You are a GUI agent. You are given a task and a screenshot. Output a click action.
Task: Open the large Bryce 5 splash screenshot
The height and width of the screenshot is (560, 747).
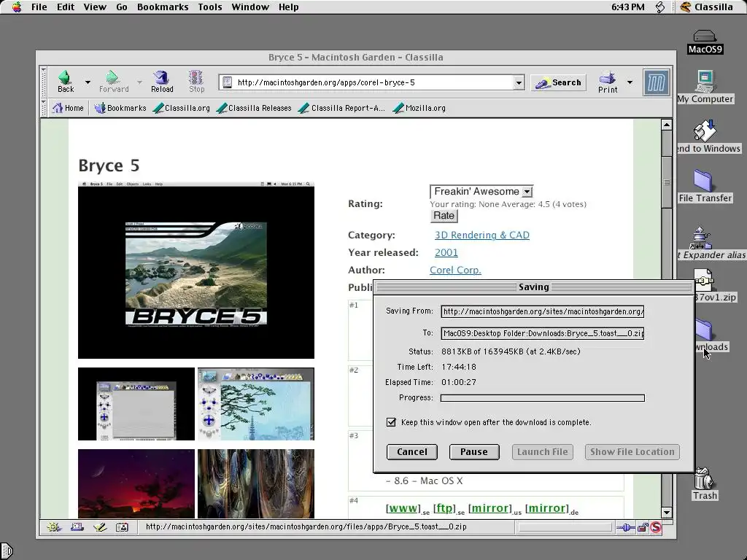[x=196, y=270]
